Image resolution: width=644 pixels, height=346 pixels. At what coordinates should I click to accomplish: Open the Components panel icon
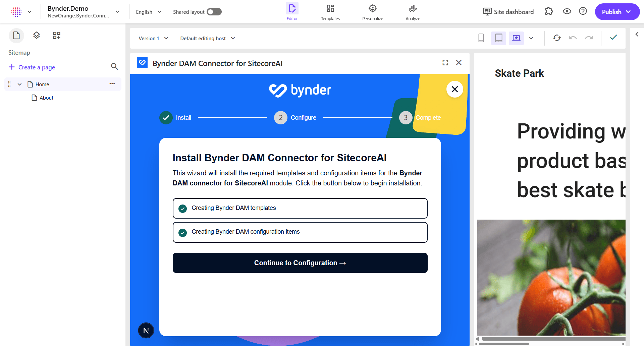36,35
